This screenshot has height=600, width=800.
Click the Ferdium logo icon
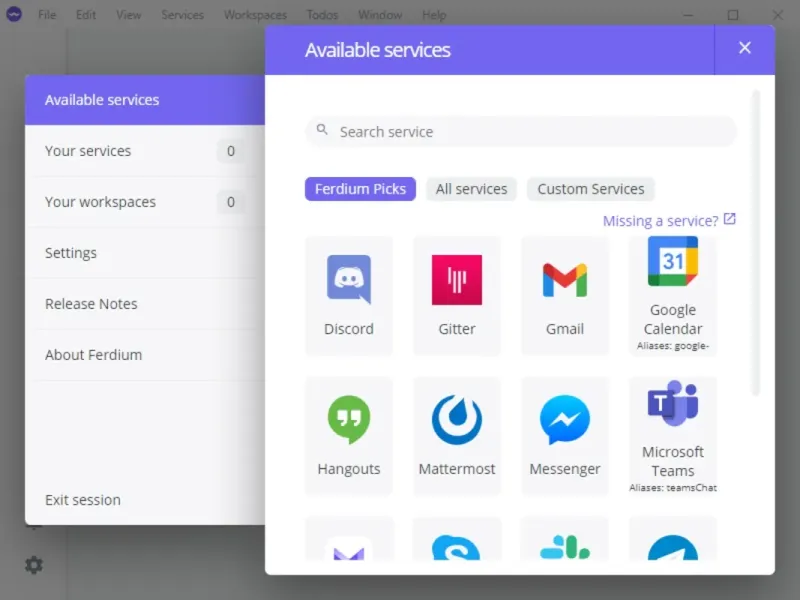14,14
